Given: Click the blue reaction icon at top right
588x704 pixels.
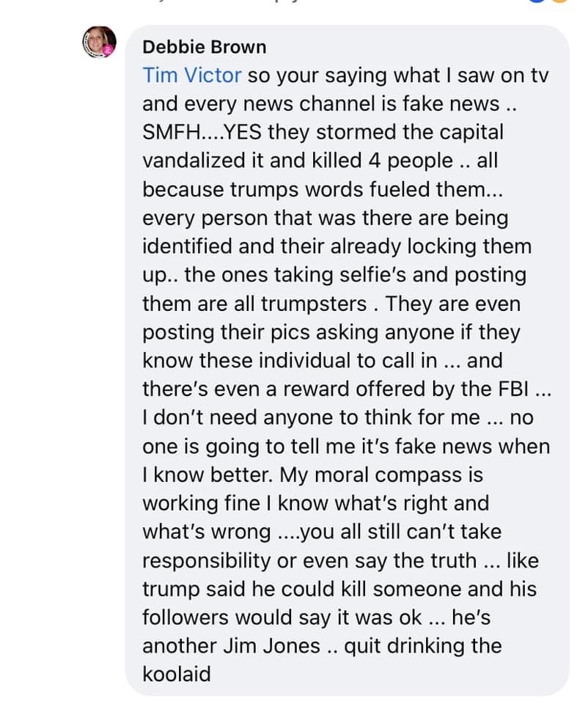Looking at the screenshot, I should tap(536, 1).
